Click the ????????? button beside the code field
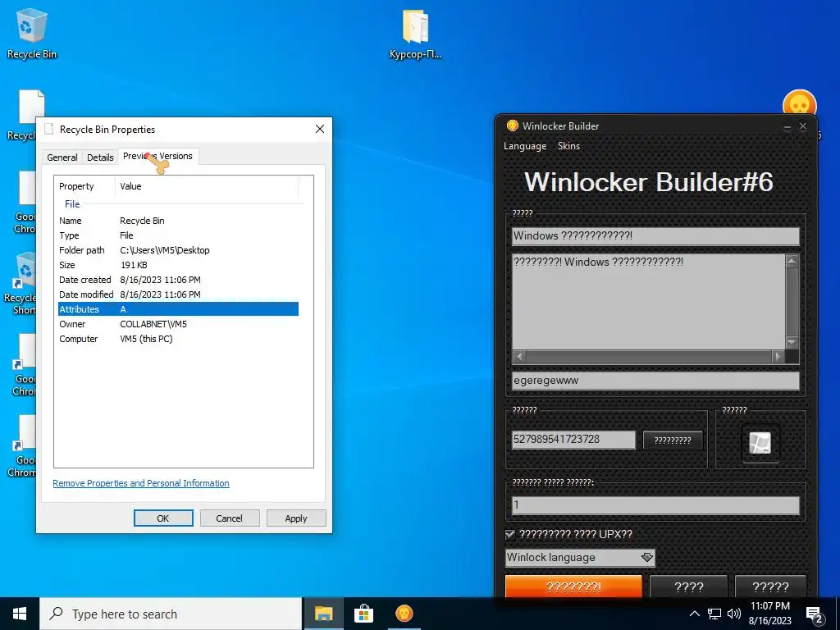 [673, 441]
